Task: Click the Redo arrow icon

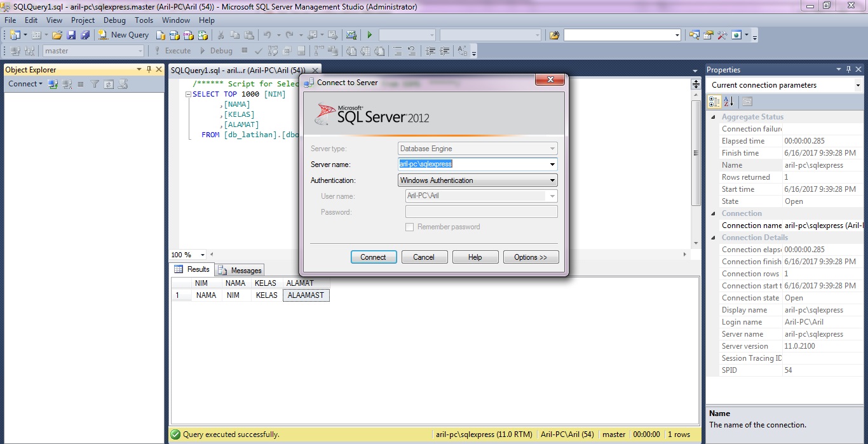Action: 290,35
